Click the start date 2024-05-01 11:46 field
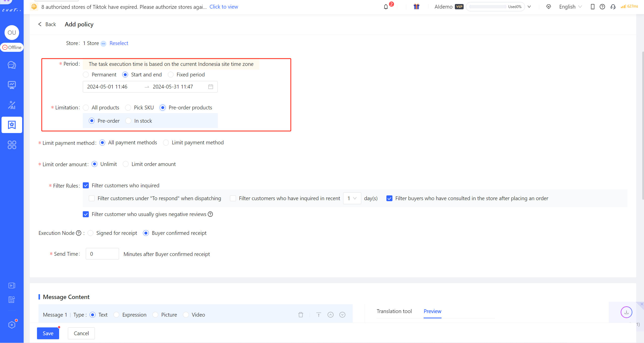This screenshot has width=644, height=343. tap(107, 87)
